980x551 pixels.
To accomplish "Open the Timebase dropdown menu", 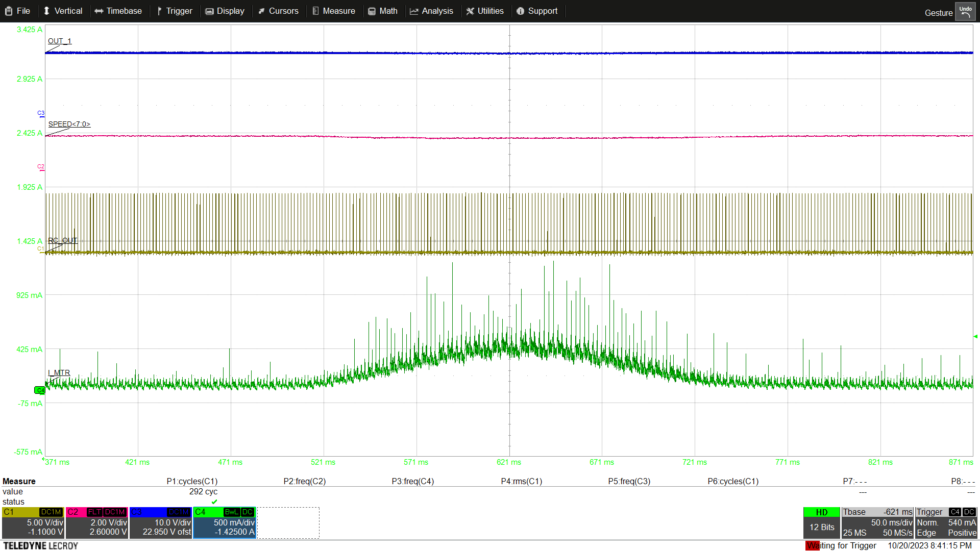I will [118, 11].
